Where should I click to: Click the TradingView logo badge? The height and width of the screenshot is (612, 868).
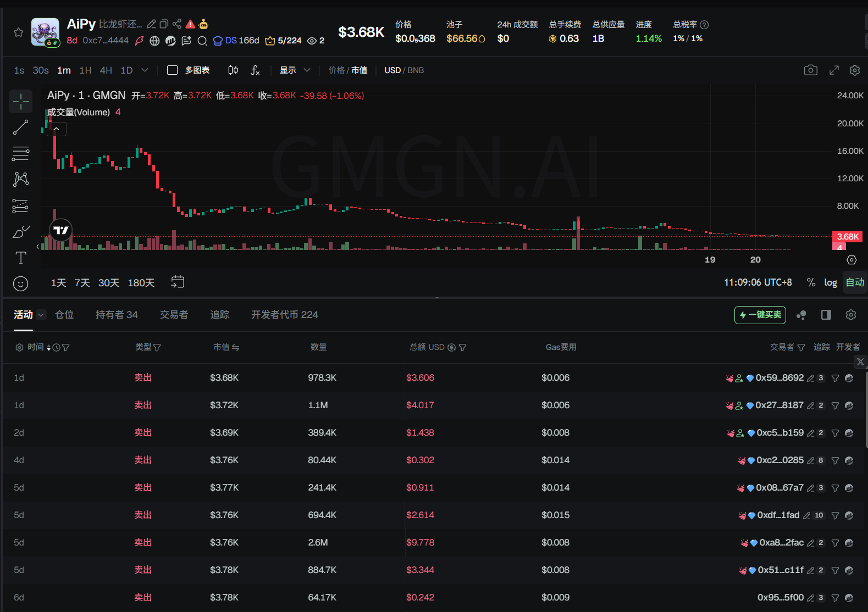tap(61, 230)
